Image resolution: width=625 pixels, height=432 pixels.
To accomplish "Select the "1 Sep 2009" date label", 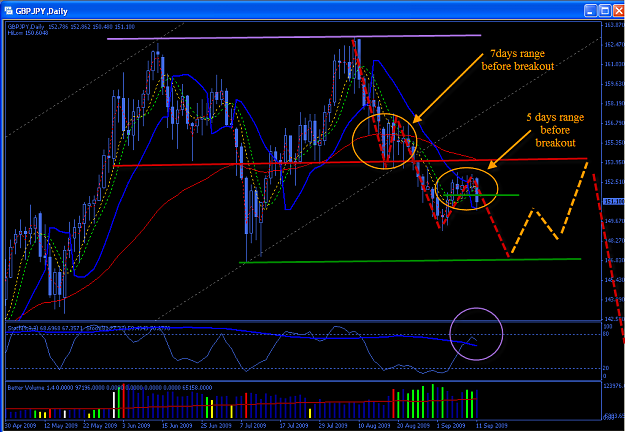I will [449, 425].
